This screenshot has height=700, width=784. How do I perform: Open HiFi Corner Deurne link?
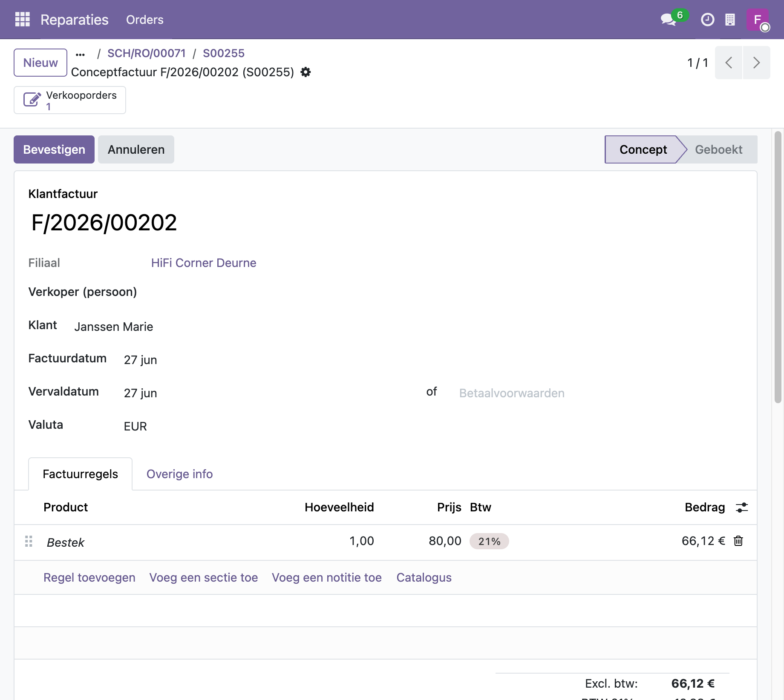tap(204, 263)
